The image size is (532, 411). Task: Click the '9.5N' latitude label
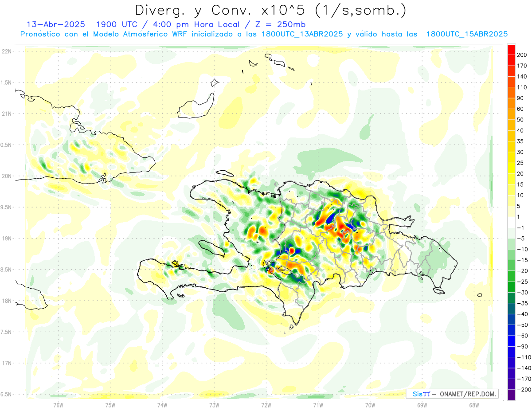coord(6,207)
